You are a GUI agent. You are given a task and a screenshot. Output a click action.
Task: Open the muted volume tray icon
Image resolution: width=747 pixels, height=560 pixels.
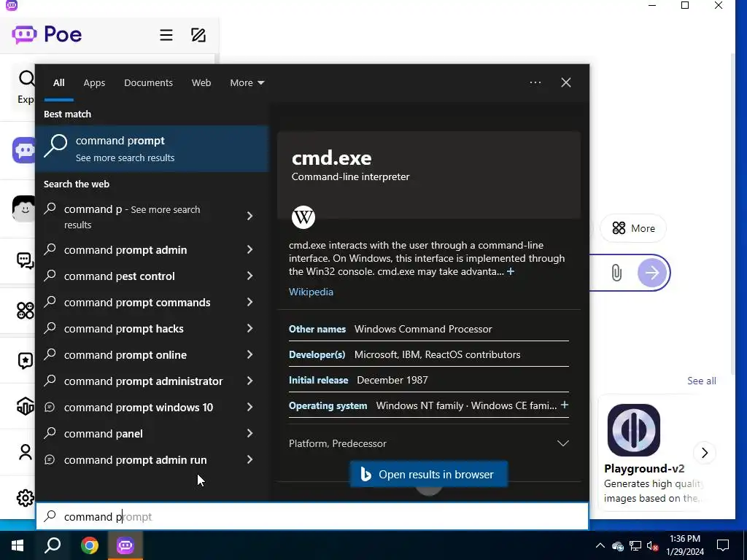tap(652, 545)
